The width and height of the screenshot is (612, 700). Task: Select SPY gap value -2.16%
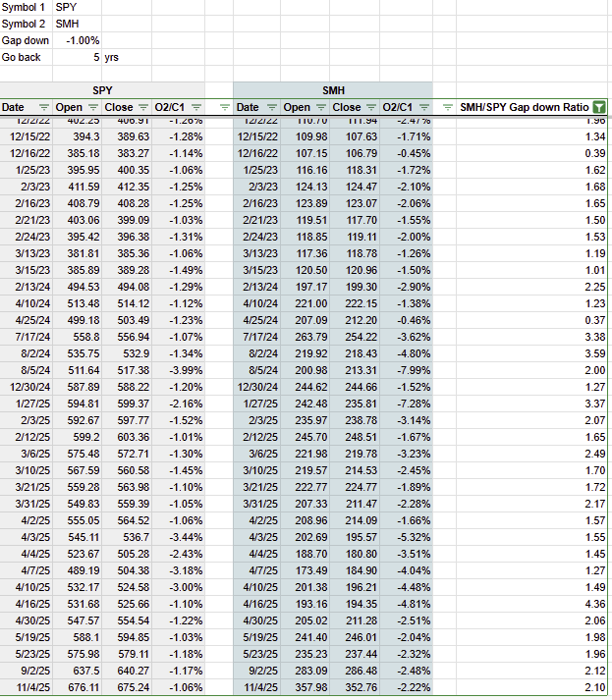point(178,404)
